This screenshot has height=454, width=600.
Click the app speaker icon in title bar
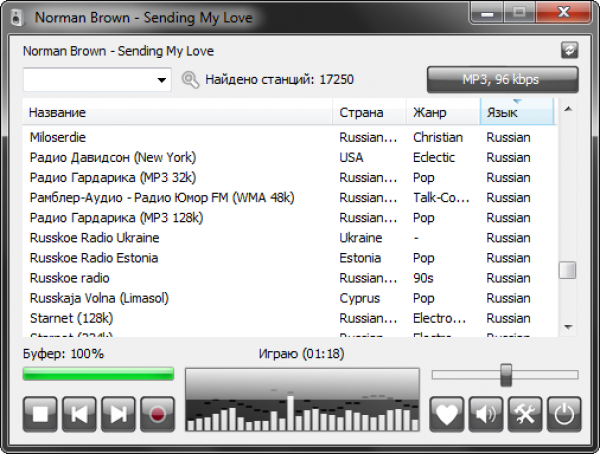(x=17, y=18)
